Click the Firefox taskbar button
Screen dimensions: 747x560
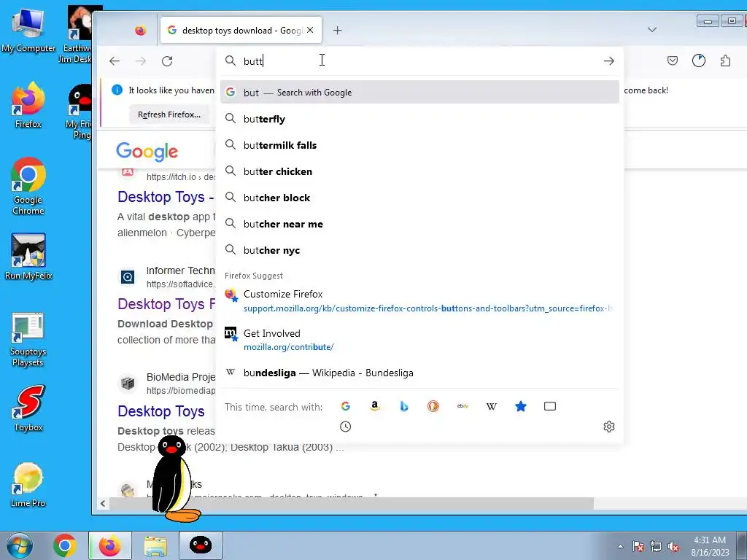pyautogui.click(x=110, y=545)
